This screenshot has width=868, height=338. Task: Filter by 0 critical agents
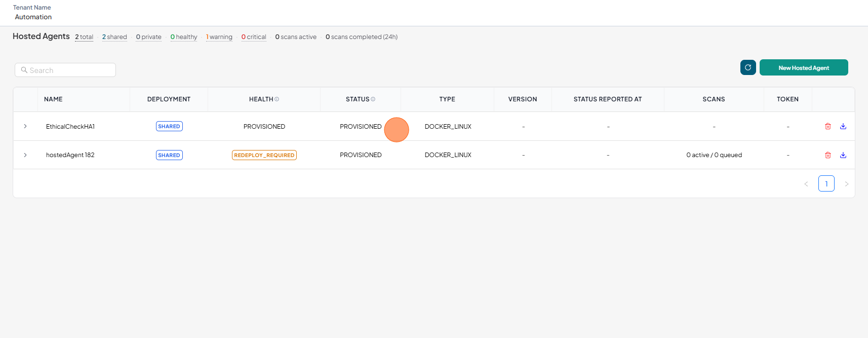click(254, 37)
